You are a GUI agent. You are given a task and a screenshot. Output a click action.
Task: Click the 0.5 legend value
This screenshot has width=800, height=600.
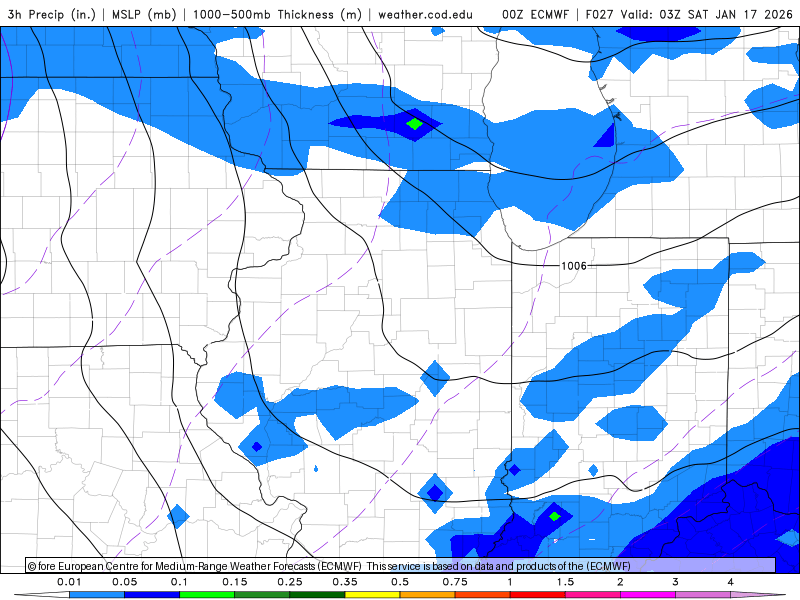[x=400, y=582]
